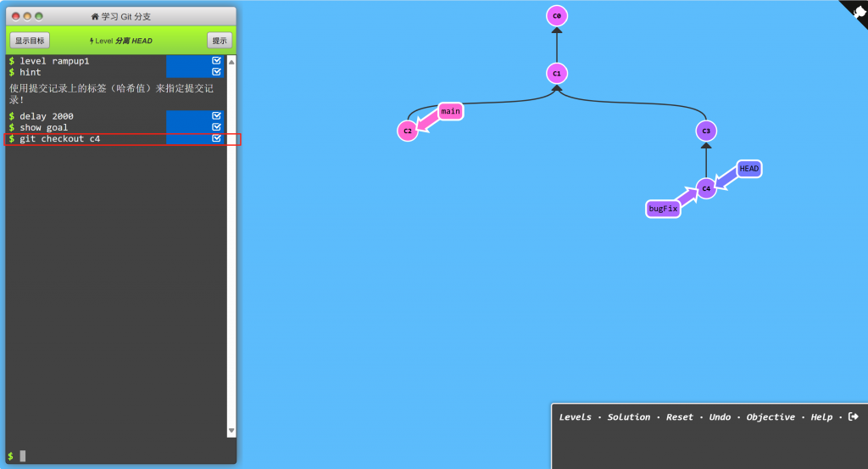Click the bugFix branch label
This screenshot has height=469, width=868.
click(663, 208)
